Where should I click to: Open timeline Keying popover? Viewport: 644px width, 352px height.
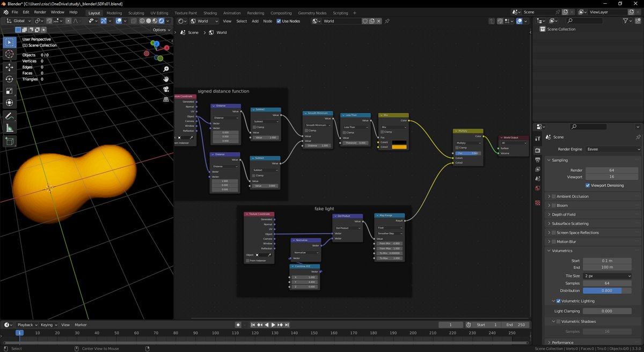point(49,325)
